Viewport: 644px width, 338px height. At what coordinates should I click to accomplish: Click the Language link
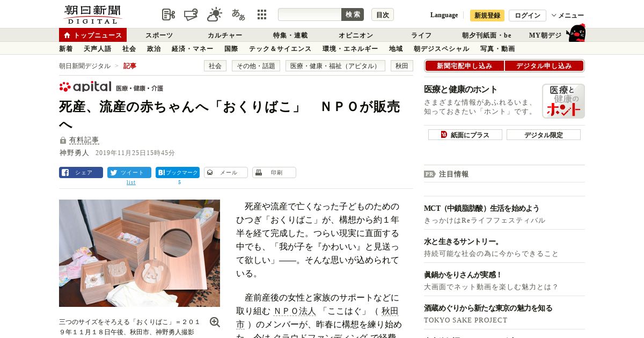pyautogui.click(x=444, y=15)
